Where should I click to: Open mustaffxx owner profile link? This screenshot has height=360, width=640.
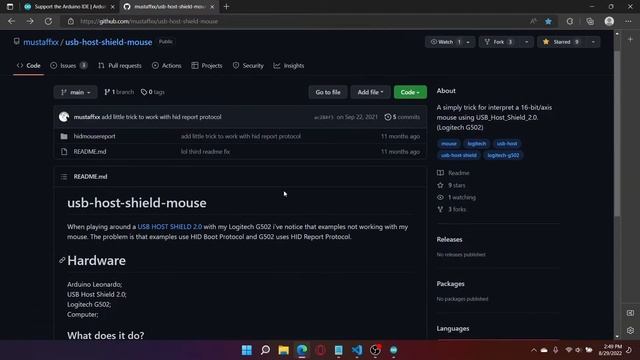pyautogui.click(x=41, y=42)
